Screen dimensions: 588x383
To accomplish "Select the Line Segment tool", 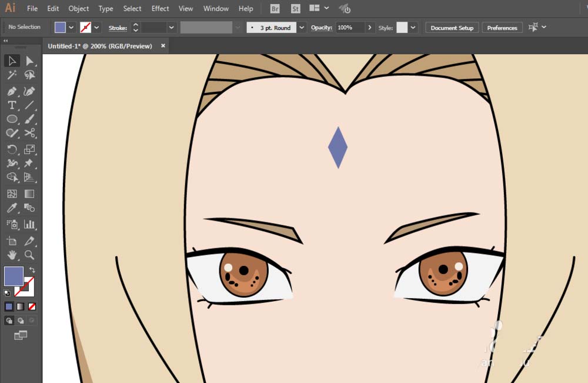I will 29,105.
